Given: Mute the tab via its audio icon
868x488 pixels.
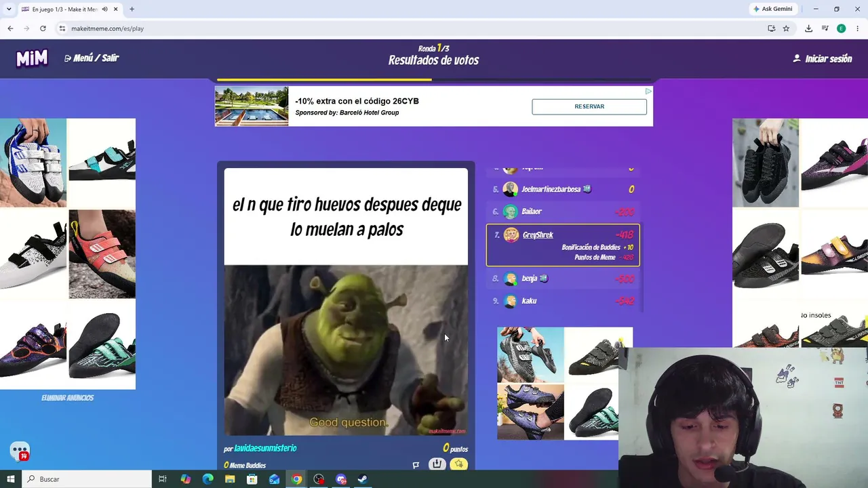Looking at the screenshot, I should (x=104, y=9).
